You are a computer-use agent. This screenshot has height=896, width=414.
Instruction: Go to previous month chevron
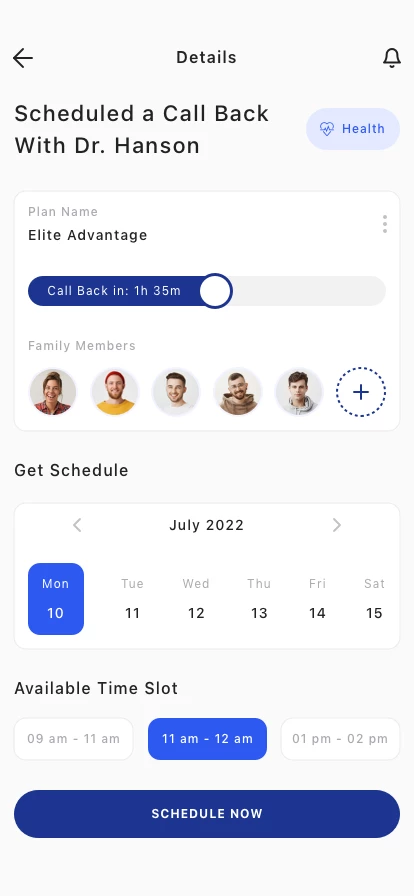pyautogui.click(x=77, y=525)
